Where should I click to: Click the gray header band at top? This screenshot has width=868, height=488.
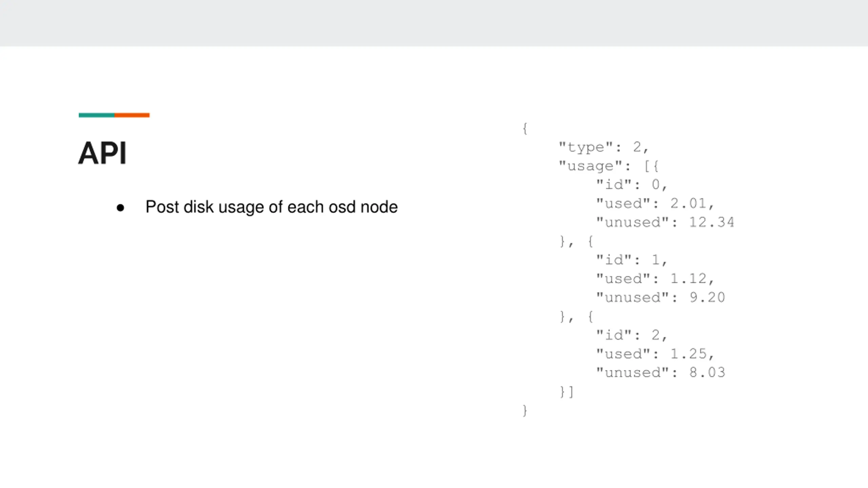point(434,23)
